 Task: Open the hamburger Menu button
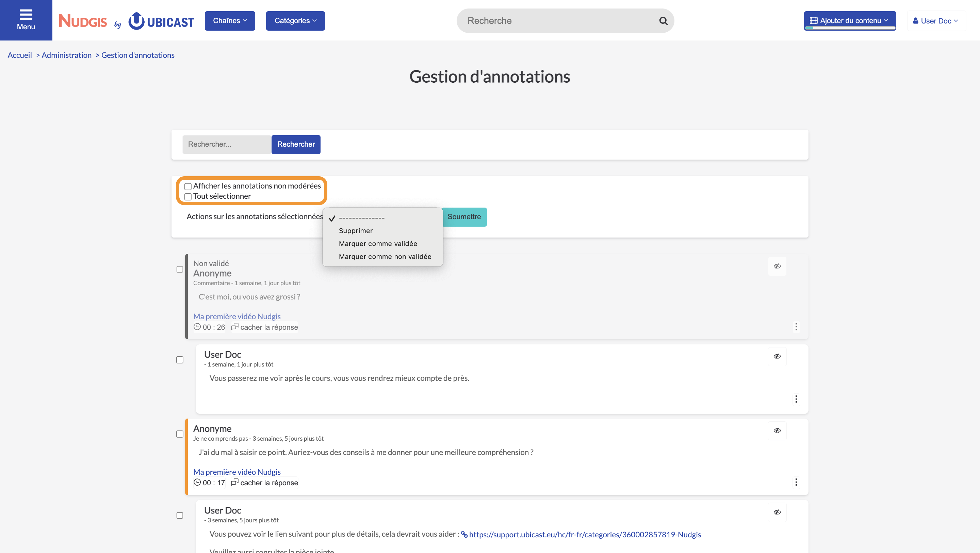(26, 20)
